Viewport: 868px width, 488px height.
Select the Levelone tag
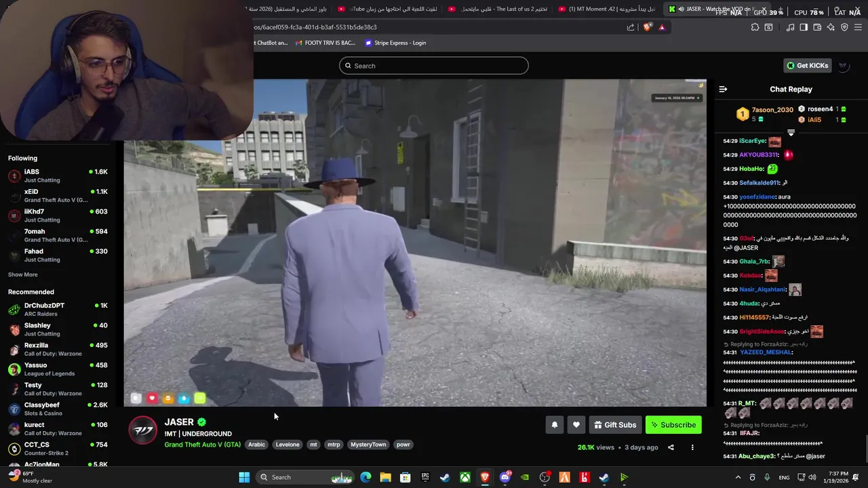287,445
